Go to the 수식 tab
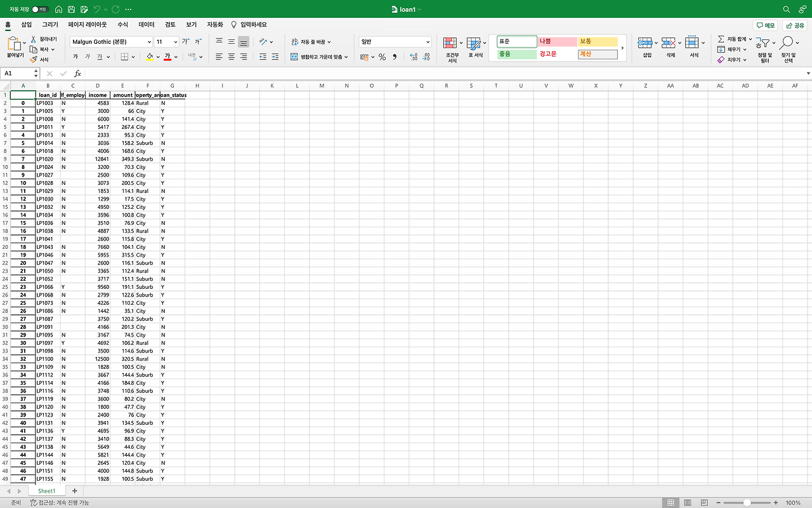812x508 pixels. pos(122,25)
